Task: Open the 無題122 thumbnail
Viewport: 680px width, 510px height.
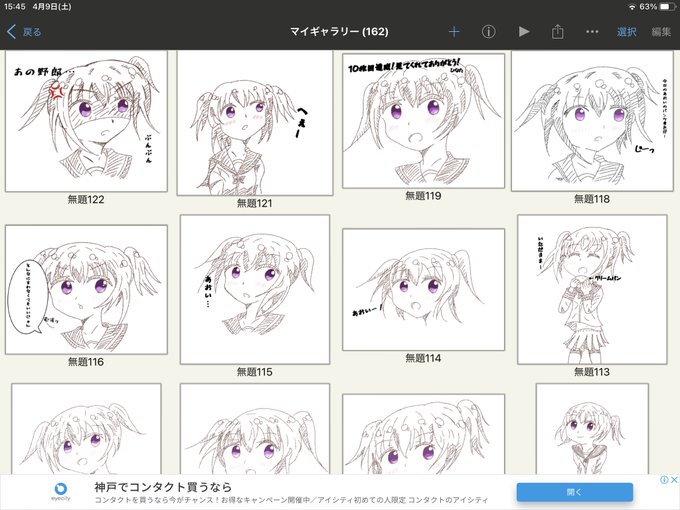Action: point(86,121)
